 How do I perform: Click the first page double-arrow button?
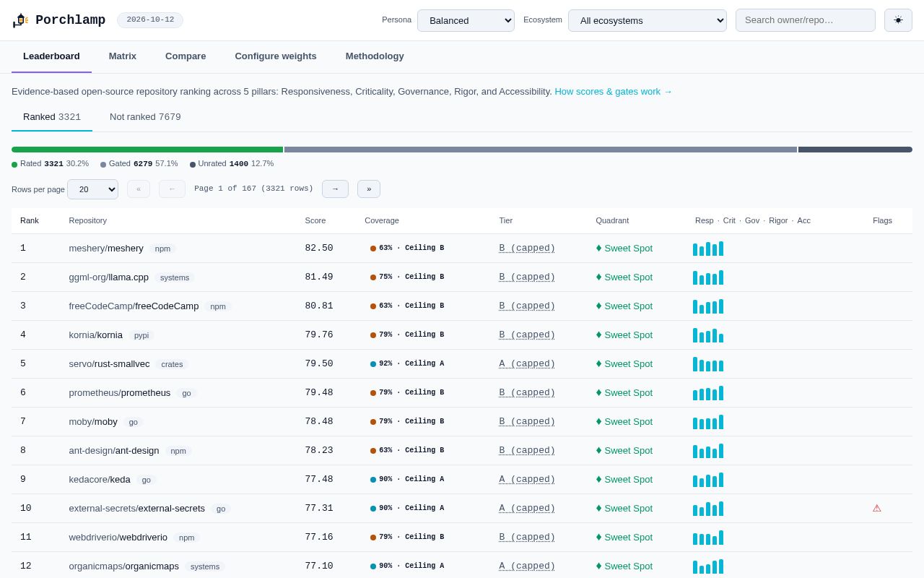pos(139,189)
